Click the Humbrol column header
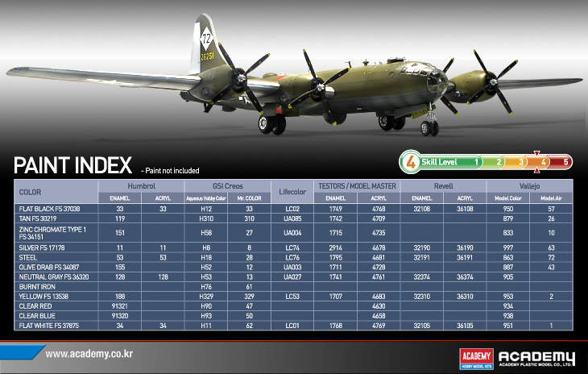Image resolution: width=588 pixels, height=374 pixels. [142, 186]
